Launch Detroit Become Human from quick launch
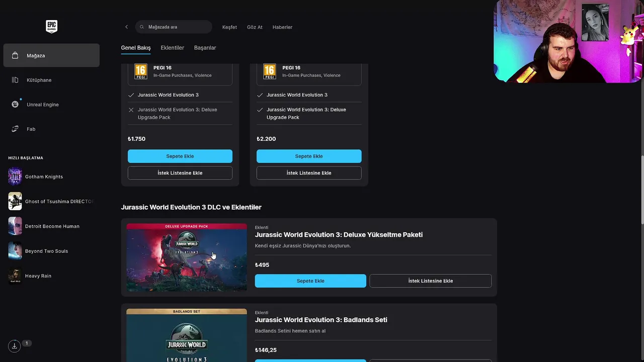Screen dimensions: 644x362 (x=51, y=226)
